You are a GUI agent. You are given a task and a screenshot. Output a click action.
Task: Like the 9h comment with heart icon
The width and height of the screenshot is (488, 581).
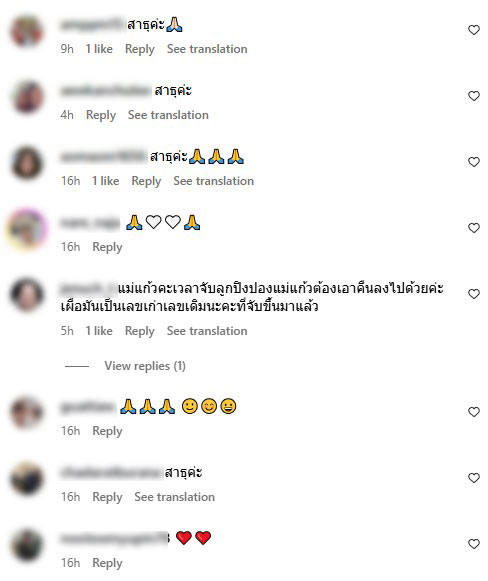[x=474, y=30]
